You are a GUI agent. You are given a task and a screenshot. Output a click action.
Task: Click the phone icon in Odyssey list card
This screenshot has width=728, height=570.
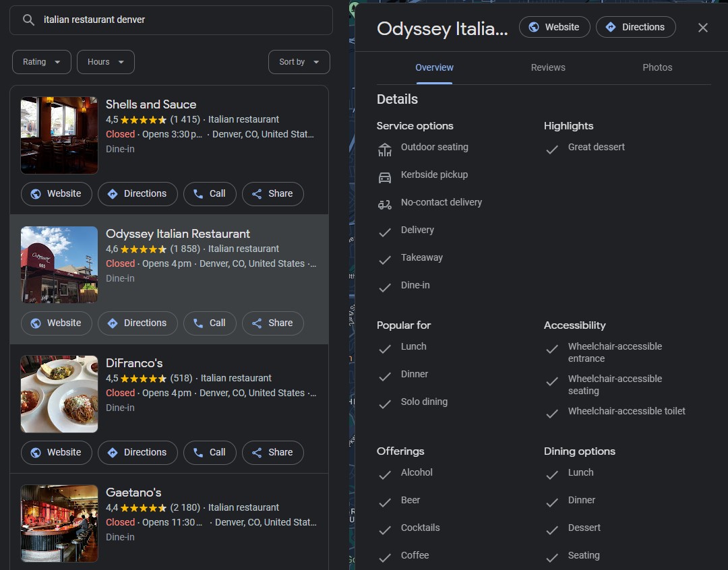(x=198, y=323)
